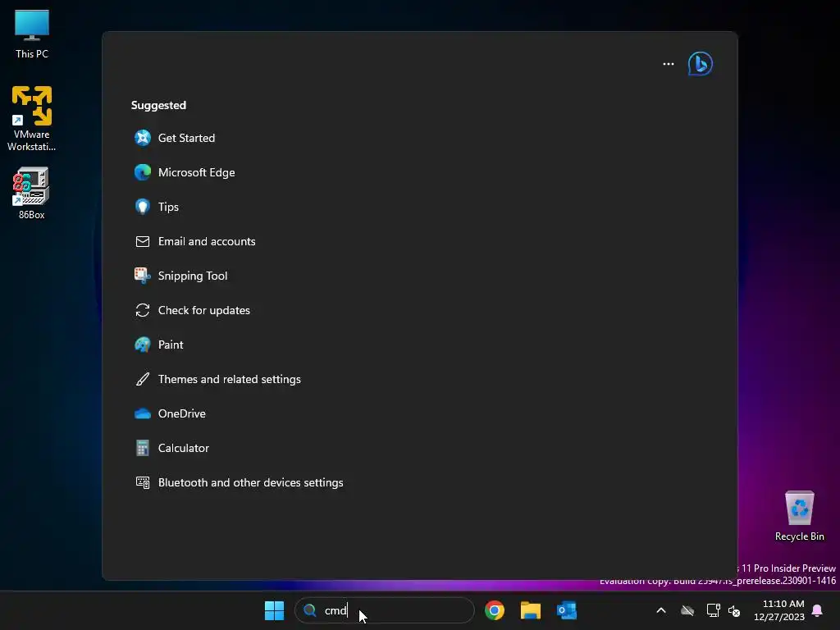
Task: Select the This PC desktop icon
Action: [x=32, y=34]
